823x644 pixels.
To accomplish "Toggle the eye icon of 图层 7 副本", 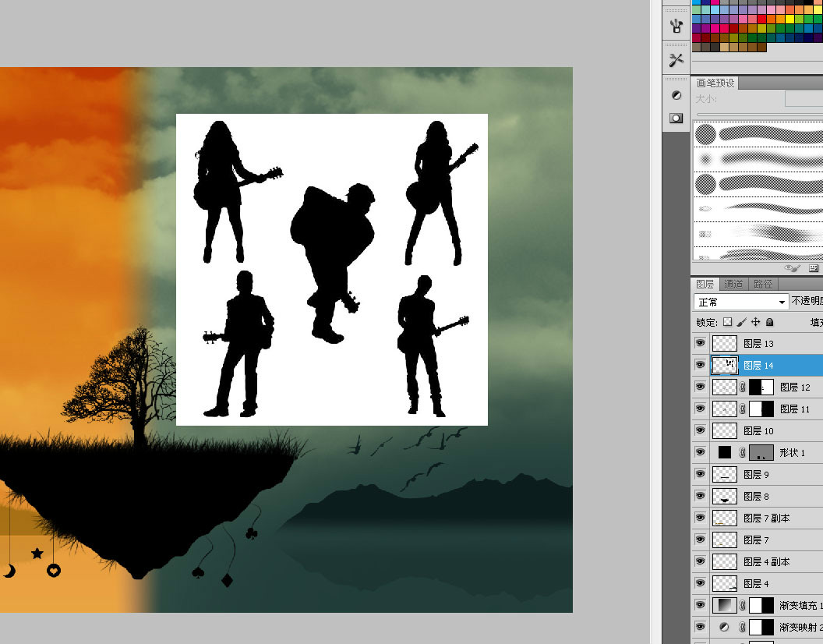I will click(700, 518).
